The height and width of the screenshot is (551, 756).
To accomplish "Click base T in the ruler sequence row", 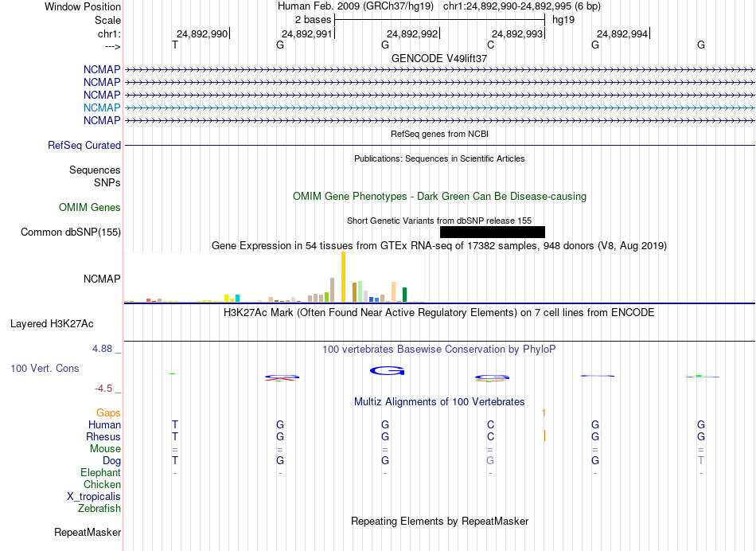I will click(x=174, y=45).
